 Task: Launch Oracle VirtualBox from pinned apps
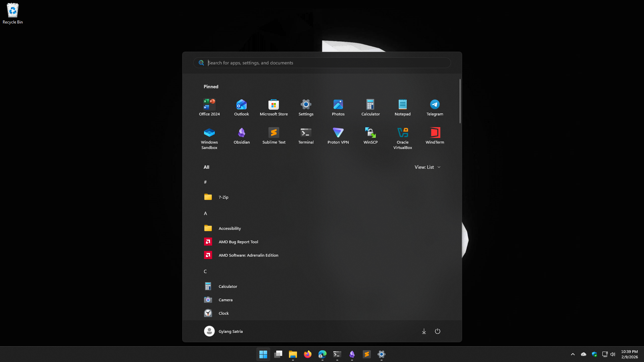coord(402,138)
